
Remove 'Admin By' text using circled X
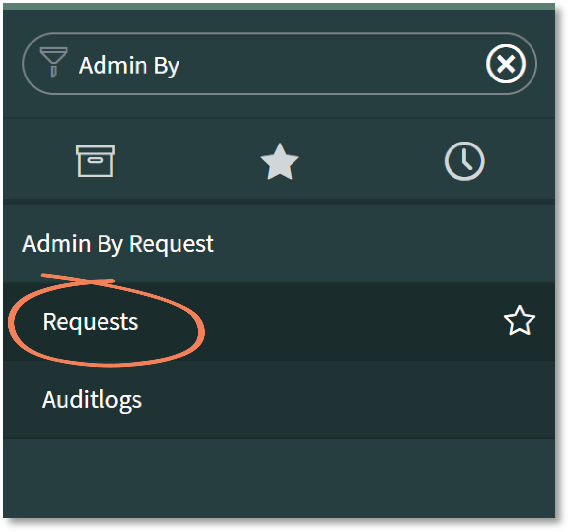pyautogui.click(x=506, y=64)
